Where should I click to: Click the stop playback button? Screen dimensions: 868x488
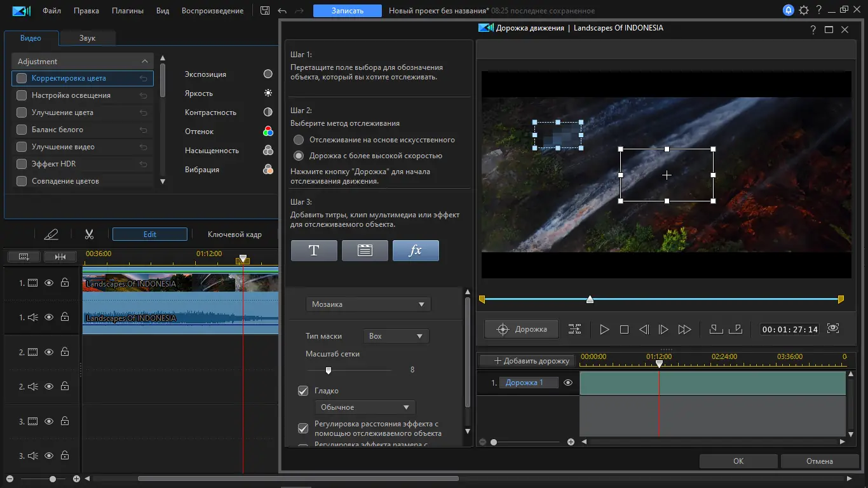(624, 329)
